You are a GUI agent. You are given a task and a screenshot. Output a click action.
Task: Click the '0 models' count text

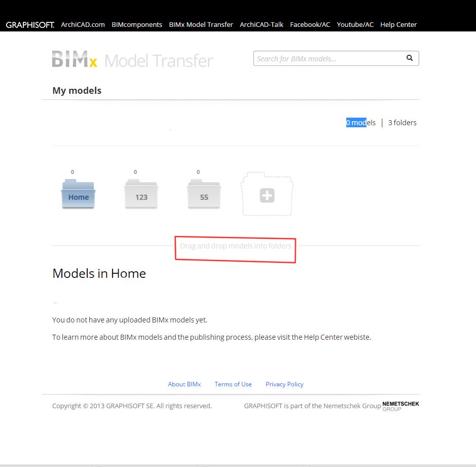tap(360, 123)
